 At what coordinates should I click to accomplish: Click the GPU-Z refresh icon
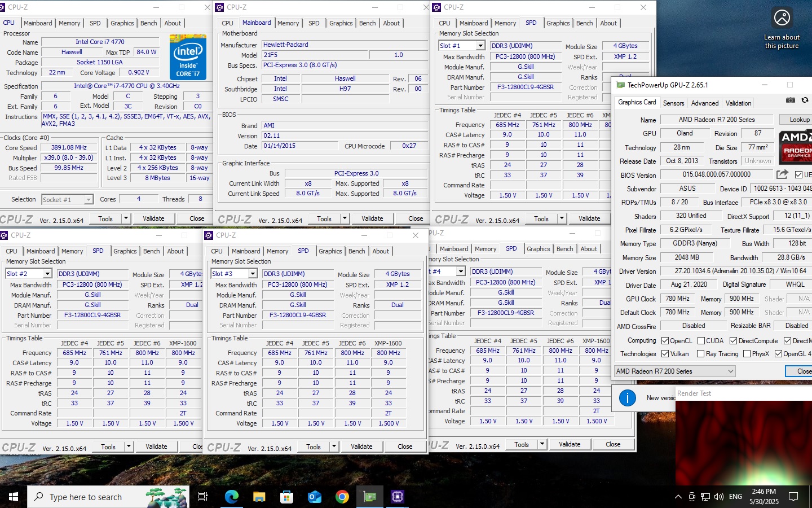pyautogui.click(x=805, y=100)
